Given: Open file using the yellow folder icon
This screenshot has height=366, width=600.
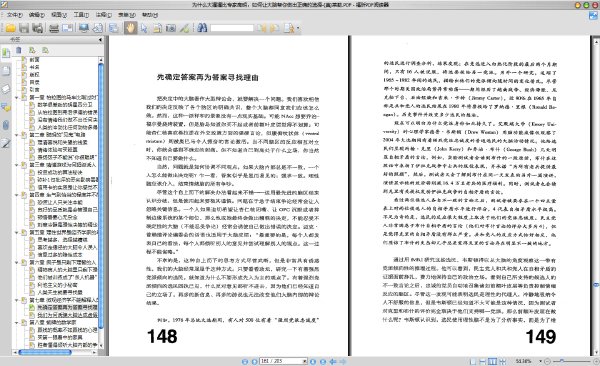Looking at the screenshot, I should point(10,28).
